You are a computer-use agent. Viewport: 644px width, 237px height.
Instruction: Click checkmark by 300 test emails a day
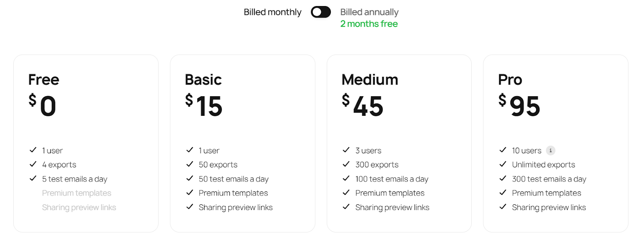pyautogui.click(x=503, y=178)
